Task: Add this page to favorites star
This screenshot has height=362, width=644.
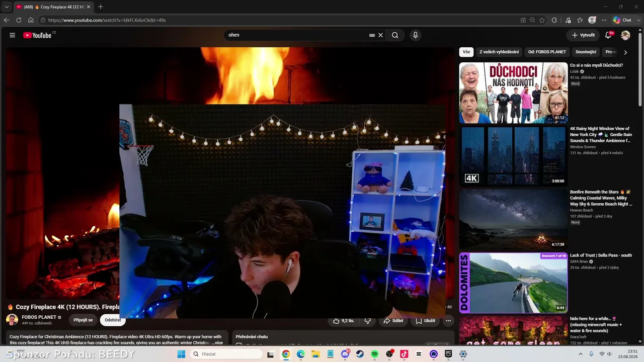Action: (542, 20)
